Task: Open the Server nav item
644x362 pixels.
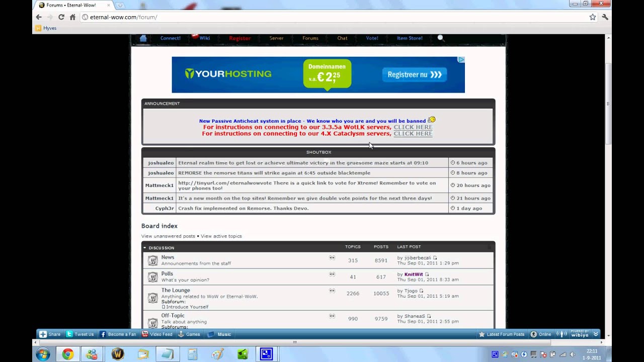Action: click(x=276, y=38)
